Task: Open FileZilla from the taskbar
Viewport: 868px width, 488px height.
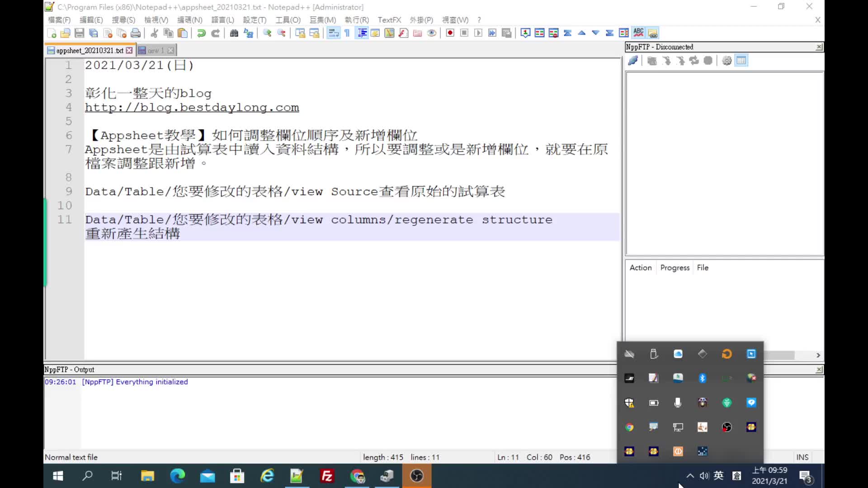Action: pyautogui.click(x=327, y=476)
